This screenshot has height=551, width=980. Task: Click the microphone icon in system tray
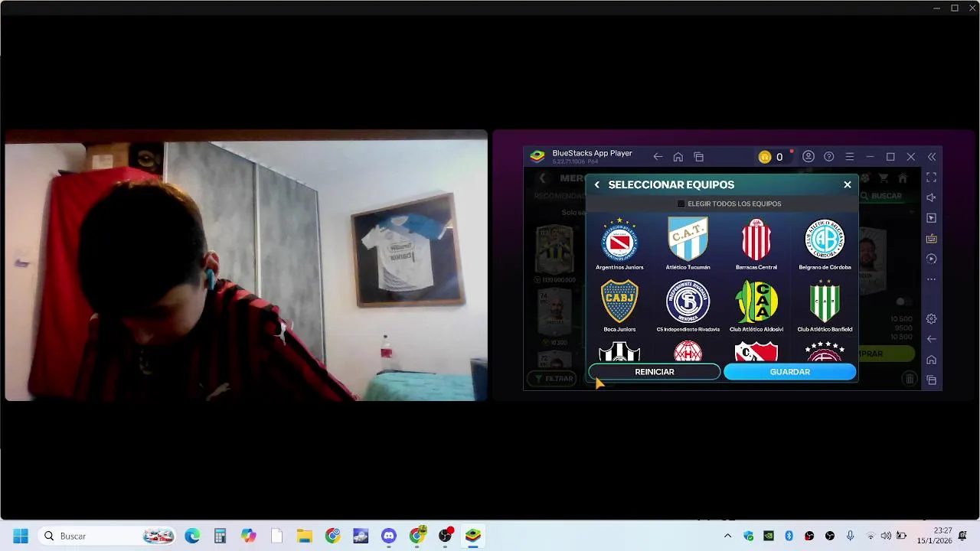850,536
